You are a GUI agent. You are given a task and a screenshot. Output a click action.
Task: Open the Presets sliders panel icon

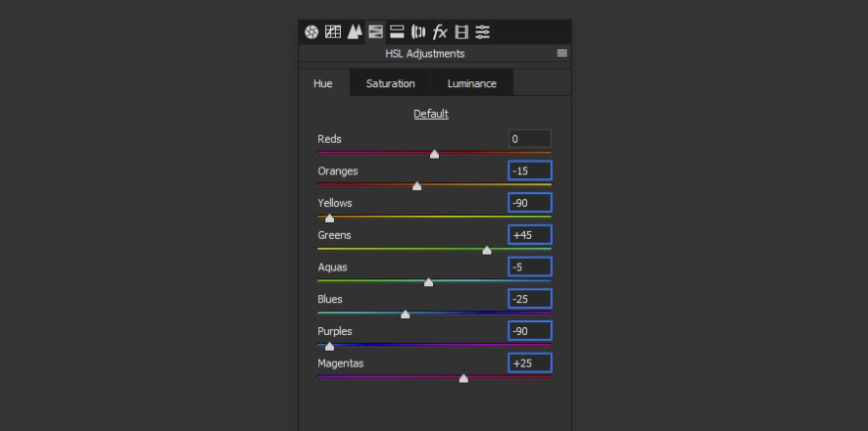[483, 32]
